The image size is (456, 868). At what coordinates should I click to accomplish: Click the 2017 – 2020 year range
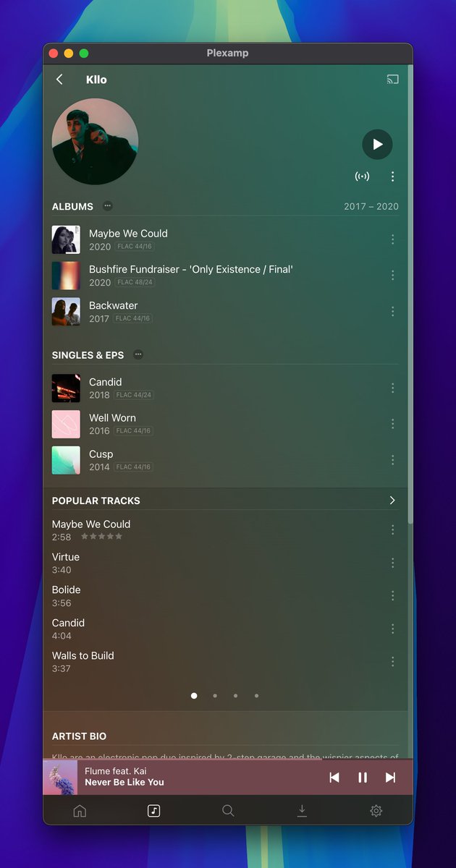(371, 206)
